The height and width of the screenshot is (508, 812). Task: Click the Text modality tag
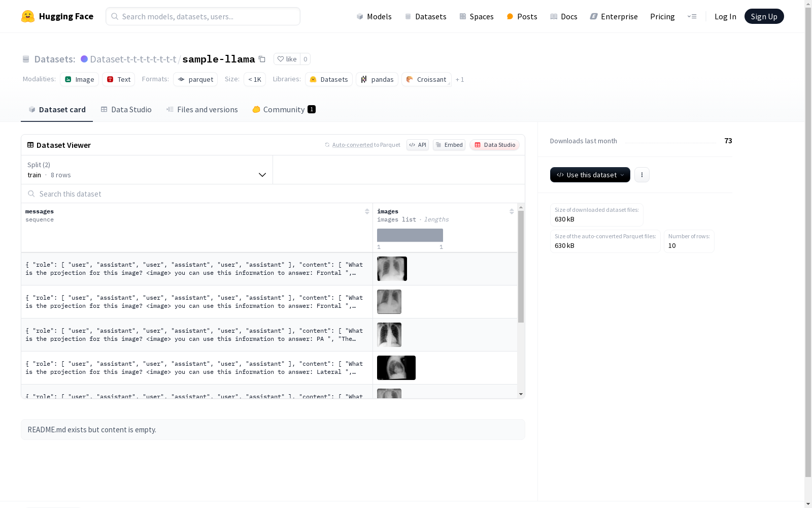(119, 79)
